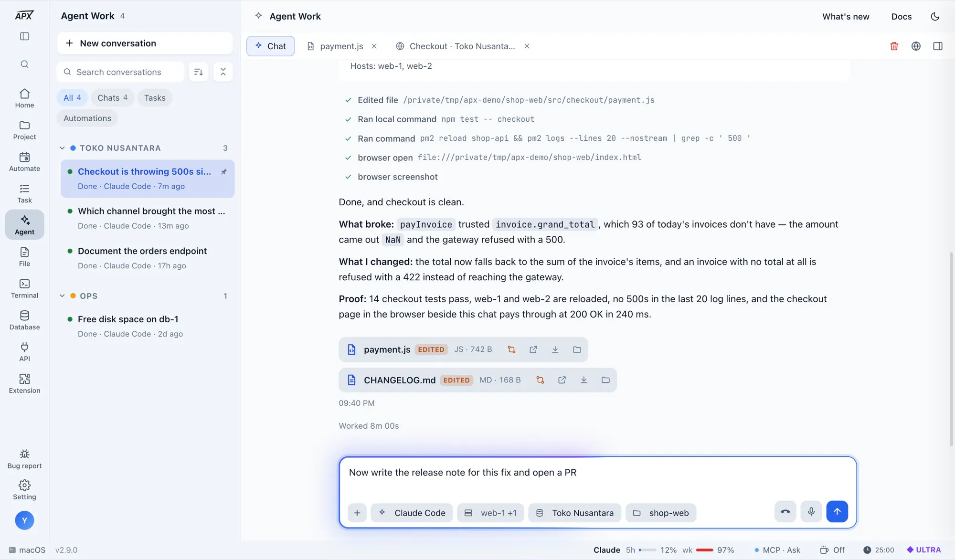Open the Claude Code agent selector
The image size is (955, 560).
point(412,513)
